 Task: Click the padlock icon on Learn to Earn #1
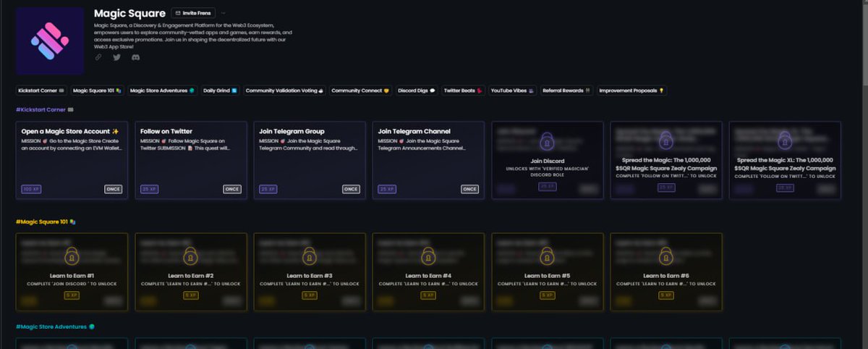[72, 256]
